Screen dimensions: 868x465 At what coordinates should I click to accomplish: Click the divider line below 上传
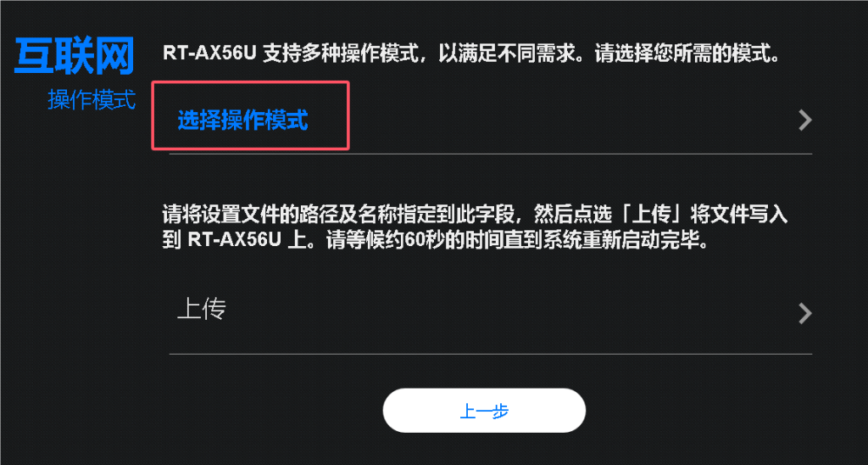coord(491,354)
